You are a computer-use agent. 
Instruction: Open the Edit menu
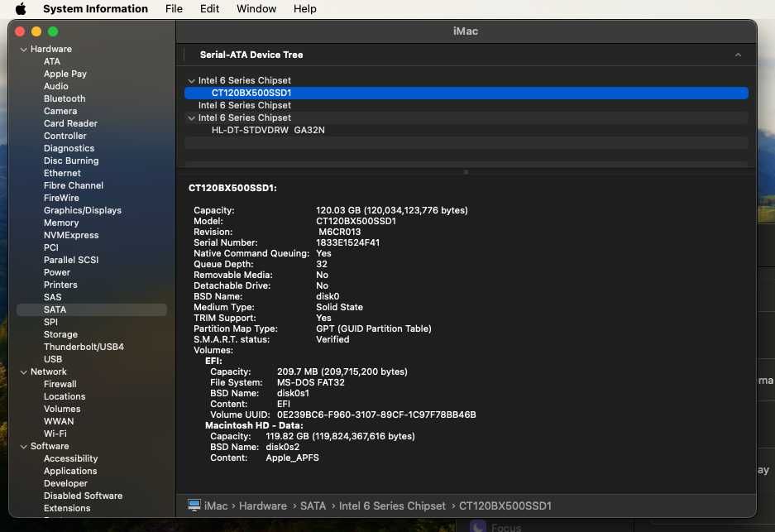[x=209, y=9]
